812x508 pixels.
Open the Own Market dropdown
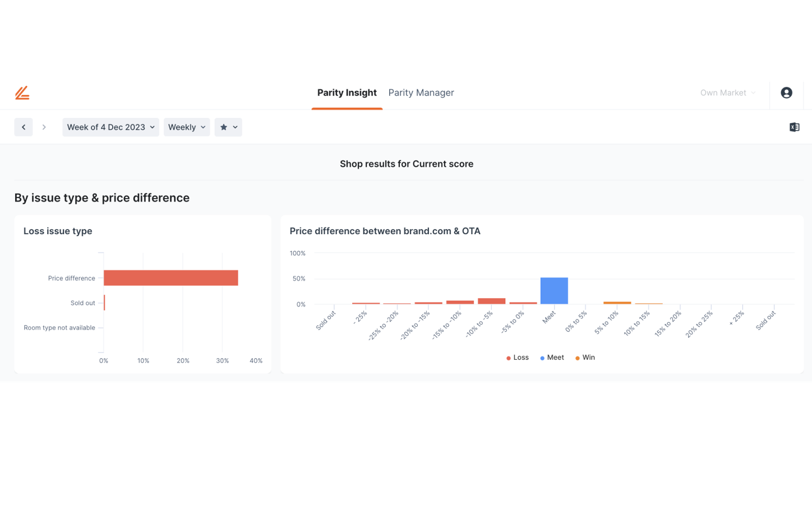tap(727, 93)
